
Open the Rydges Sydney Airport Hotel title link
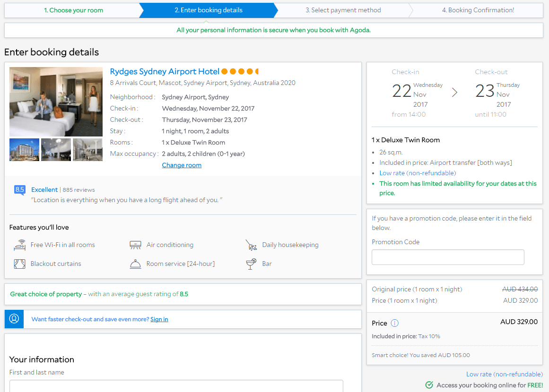[x=165, y=71]
